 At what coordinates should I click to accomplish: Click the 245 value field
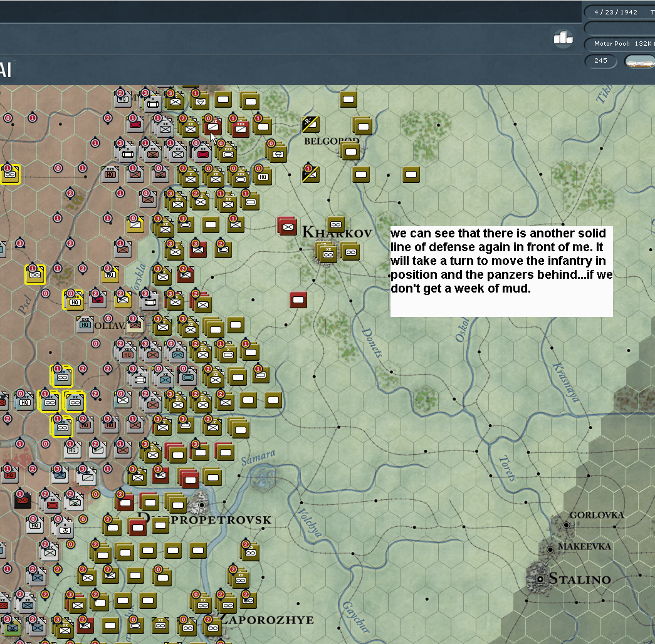tap(600, 61)
